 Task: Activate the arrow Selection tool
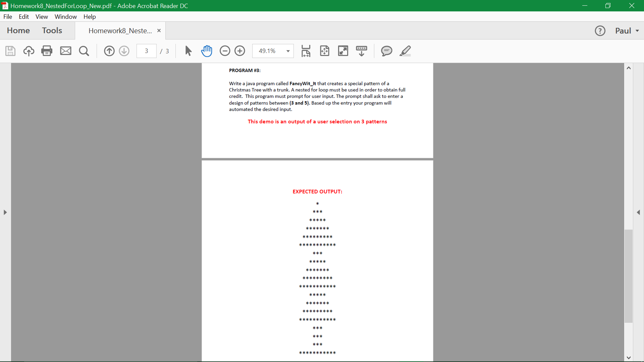(x=188, y=51)
